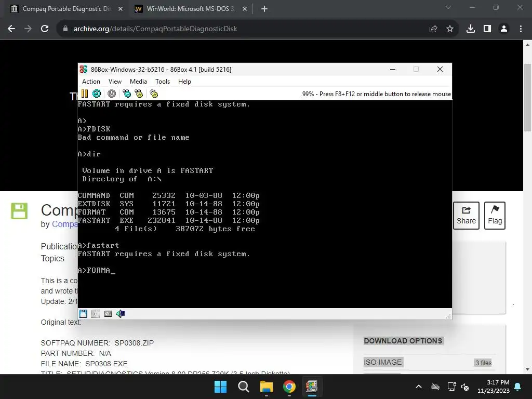Click the ISO IMAGE download option
This screenshot has width=532, height=399.
click(x=383, y=362)
